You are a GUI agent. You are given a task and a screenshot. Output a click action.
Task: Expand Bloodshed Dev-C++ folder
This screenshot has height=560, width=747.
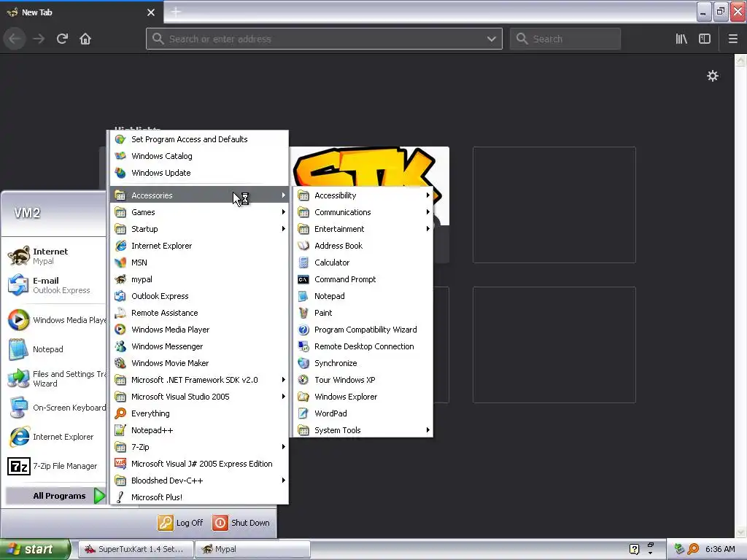[199, 481]
